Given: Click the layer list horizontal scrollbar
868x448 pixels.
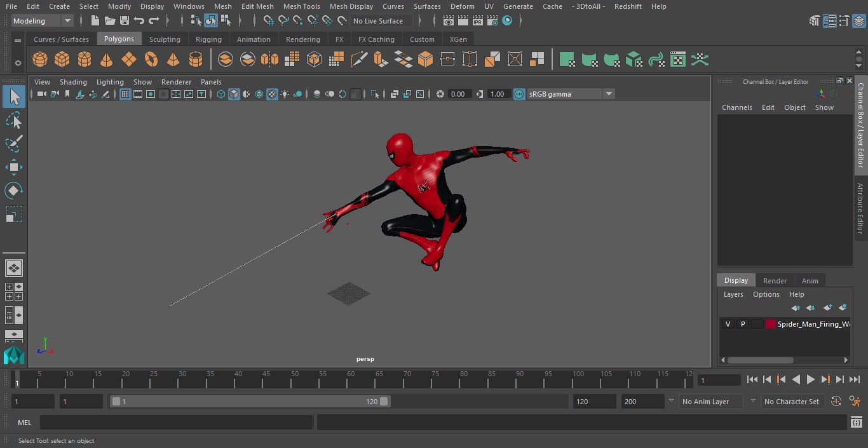Looking at the screenshot, I should tap(760, 360).
